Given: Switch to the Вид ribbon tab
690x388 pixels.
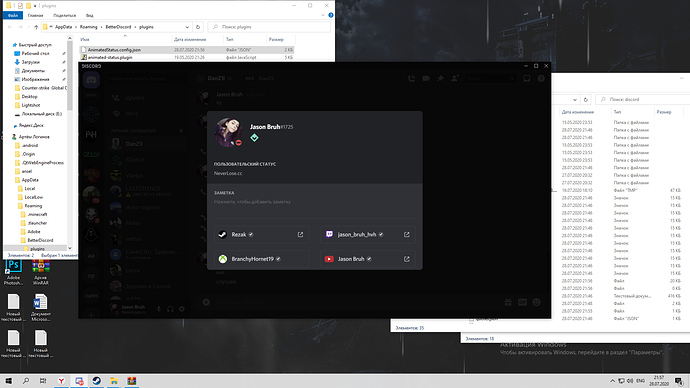Looking at the screenshot, I should (89, 15).
